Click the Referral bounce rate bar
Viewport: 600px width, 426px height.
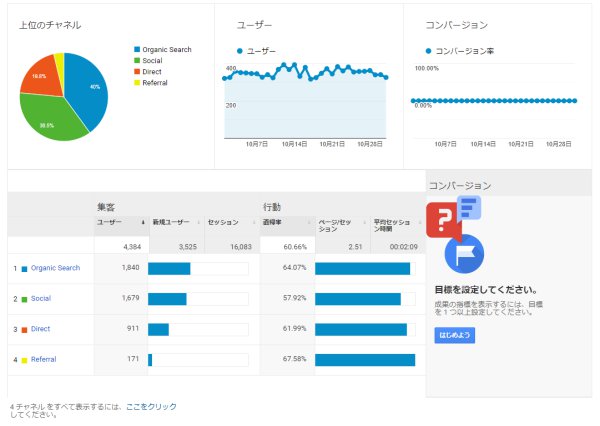365,360
